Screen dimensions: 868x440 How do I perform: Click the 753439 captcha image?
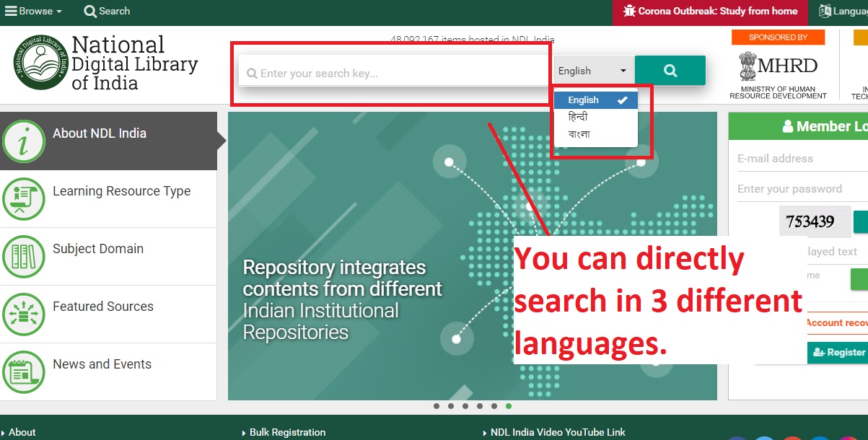click(x=814, y=221)
